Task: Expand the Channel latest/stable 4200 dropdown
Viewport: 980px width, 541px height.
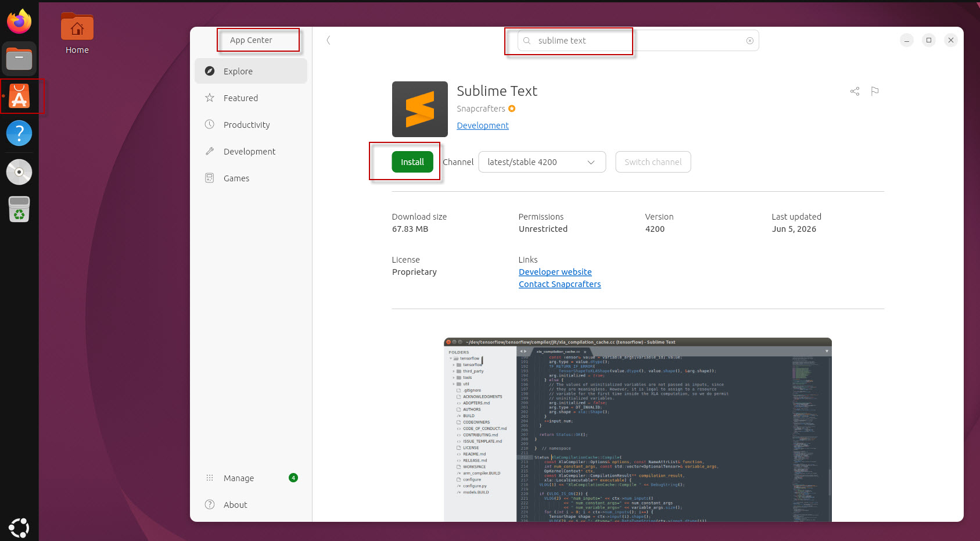Action: click(x=542, y=162)
